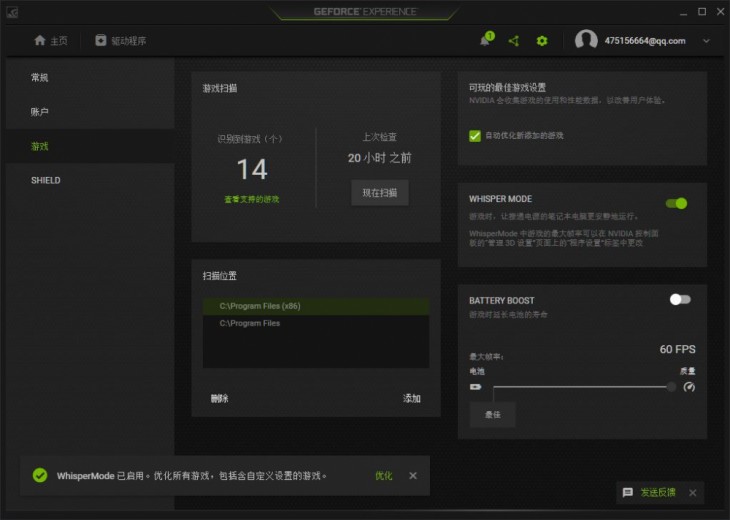Click the detected games count 14
Screen dimensions: 730x520
click(x=252, y=169)
